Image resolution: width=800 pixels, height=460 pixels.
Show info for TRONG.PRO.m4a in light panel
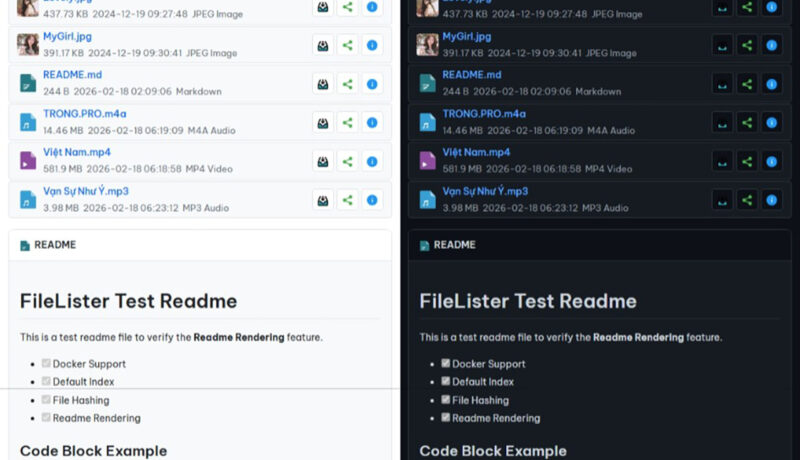pyautogui.click(x=372, y=123)
